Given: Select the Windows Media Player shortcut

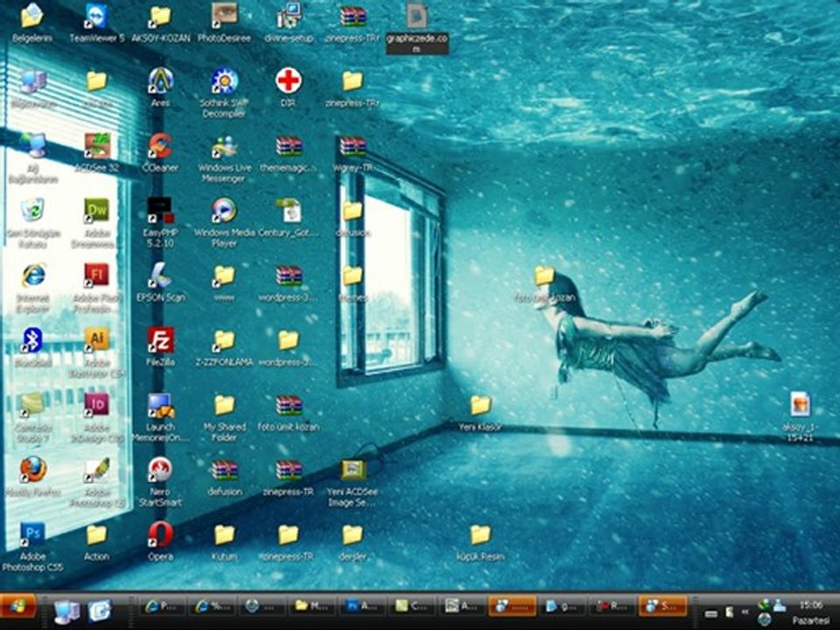Looking at the screenshot, I should 224,211.
